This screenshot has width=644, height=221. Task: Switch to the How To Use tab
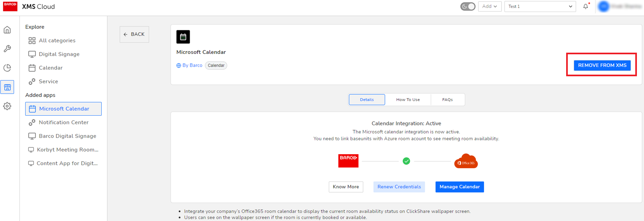pos(408,100)
